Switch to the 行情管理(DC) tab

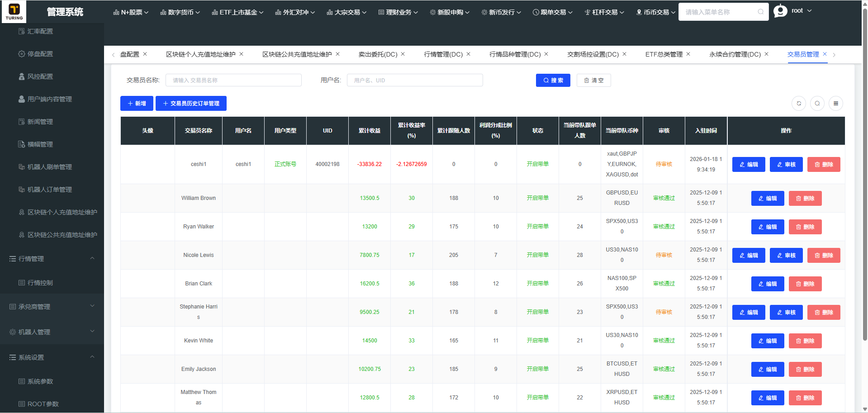(443, 54)
